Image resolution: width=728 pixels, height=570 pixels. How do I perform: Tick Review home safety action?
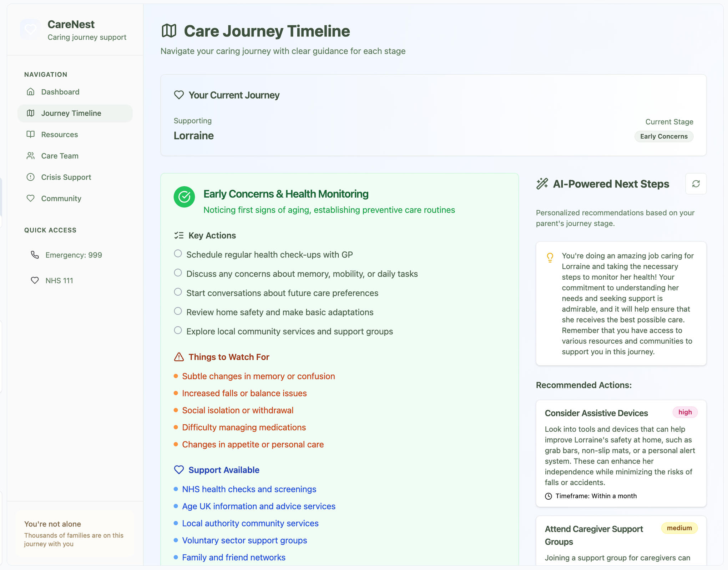pos(178,311)
